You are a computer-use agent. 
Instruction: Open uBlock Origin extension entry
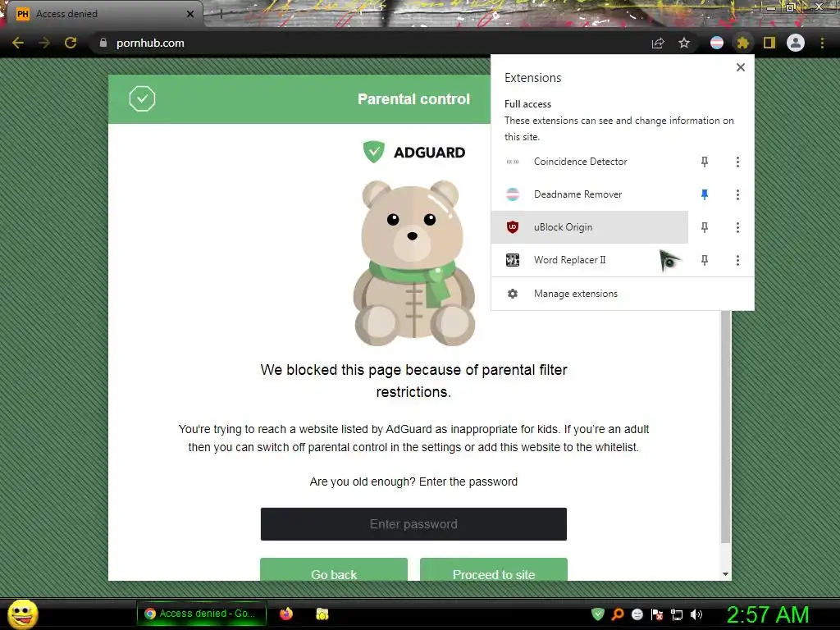(x=589, y=227)
